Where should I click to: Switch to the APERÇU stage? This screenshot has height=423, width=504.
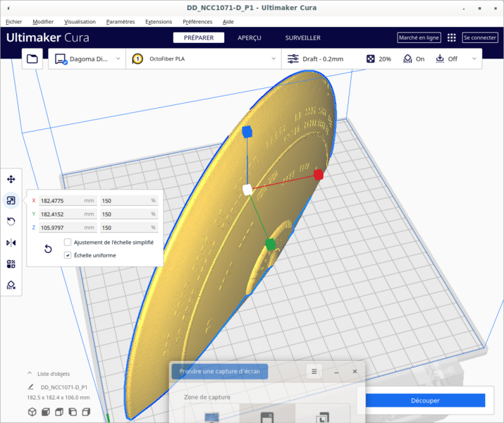(250, 37)
